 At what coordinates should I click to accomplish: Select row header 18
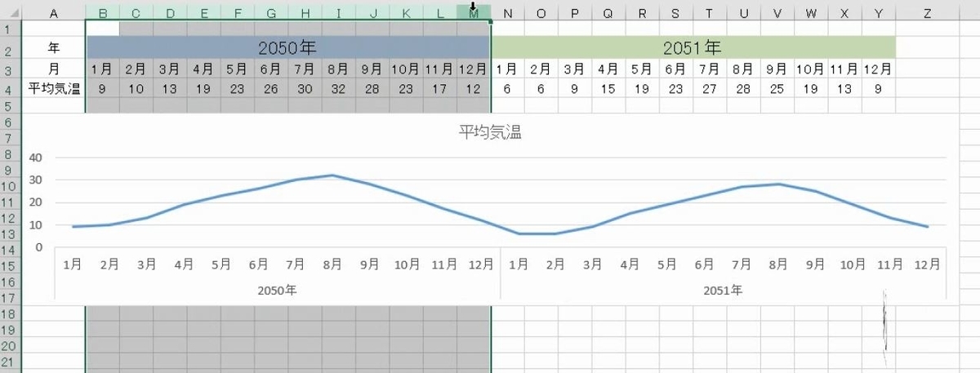(x=10, y=314)
